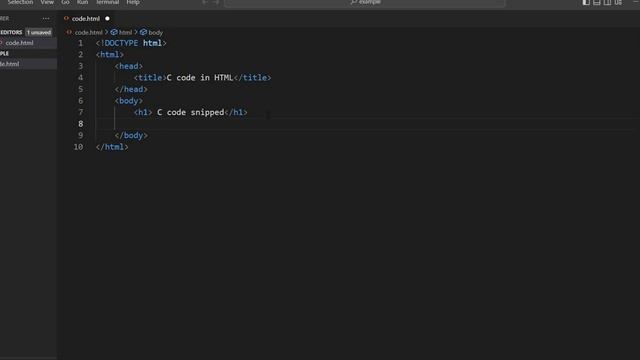This screenshot has width=640, height=360.
Task: Toggle the primary side bar layout icon
Action: pyautogui.click(x=586, y=2)
